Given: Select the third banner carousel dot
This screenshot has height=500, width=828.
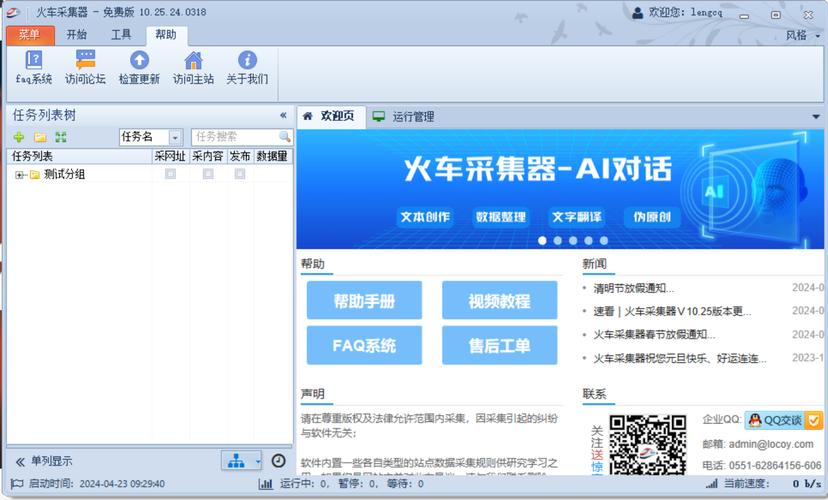Looking at the screenshot, I should [573, 240].
